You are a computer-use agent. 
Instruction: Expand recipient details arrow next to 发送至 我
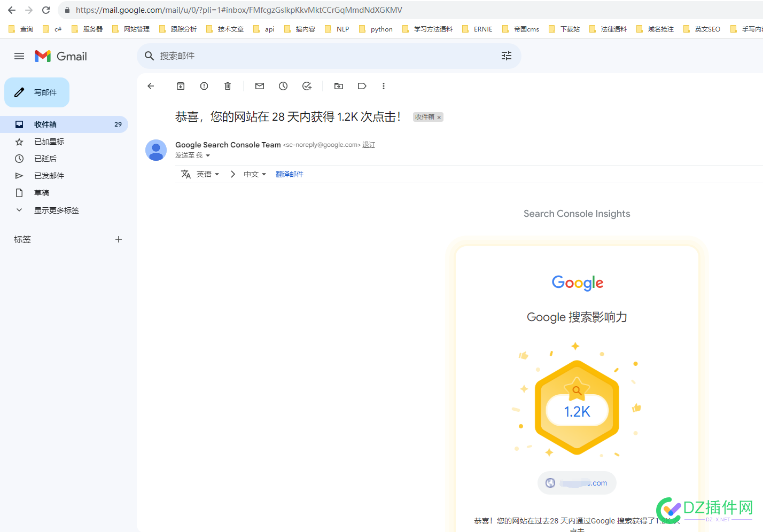(x=208, y=155)
